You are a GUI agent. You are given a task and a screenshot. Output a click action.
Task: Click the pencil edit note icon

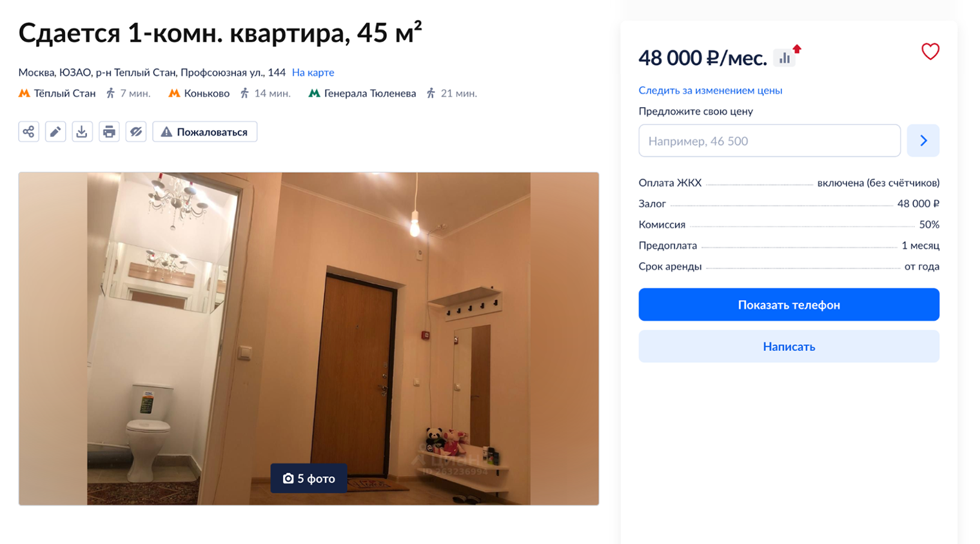click(55, 132)
